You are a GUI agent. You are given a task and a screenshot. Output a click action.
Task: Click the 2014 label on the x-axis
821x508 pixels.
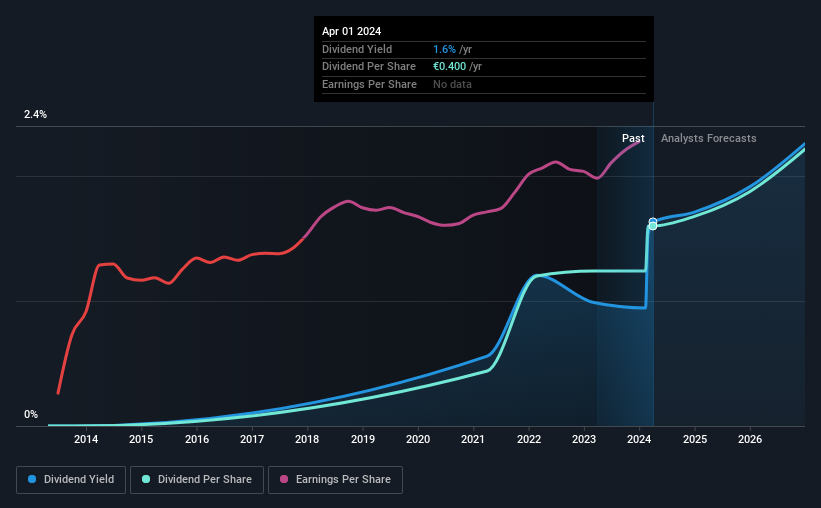pos(86,439)
